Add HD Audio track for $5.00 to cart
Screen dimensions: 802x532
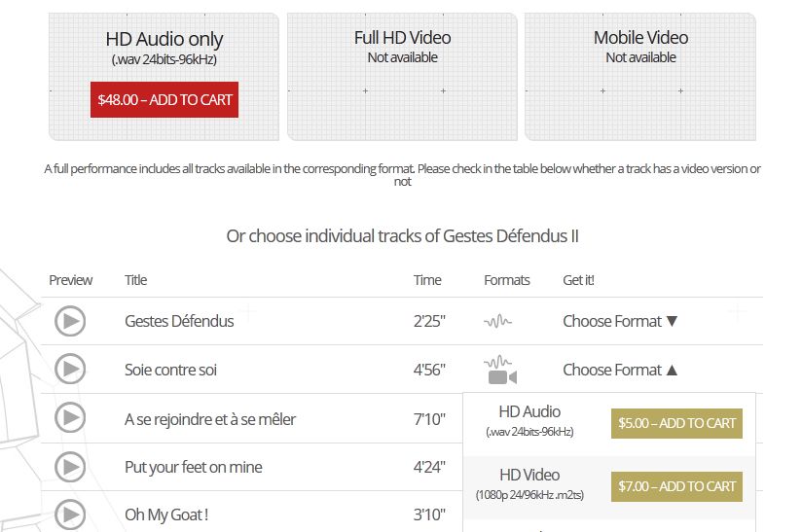tap(676, 423)
